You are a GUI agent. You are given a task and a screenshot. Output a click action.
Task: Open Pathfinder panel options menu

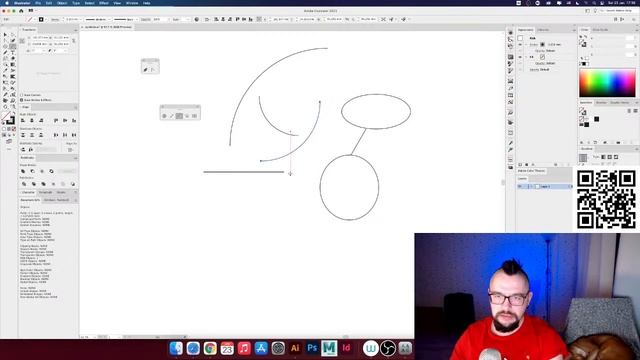pyautogui.click(x=76, y=158)
